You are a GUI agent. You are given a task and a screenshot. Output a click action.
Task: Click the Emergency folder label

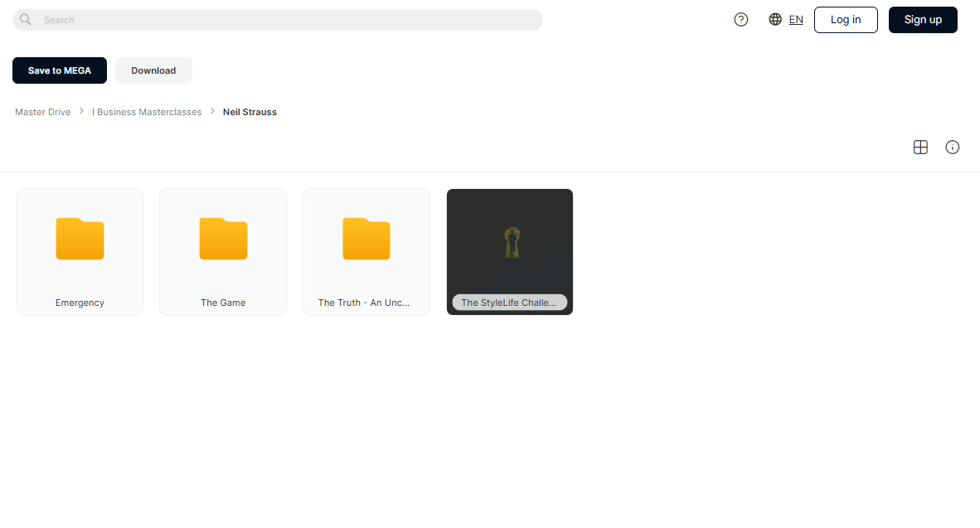pyautogui.click(x=80, y=303)
